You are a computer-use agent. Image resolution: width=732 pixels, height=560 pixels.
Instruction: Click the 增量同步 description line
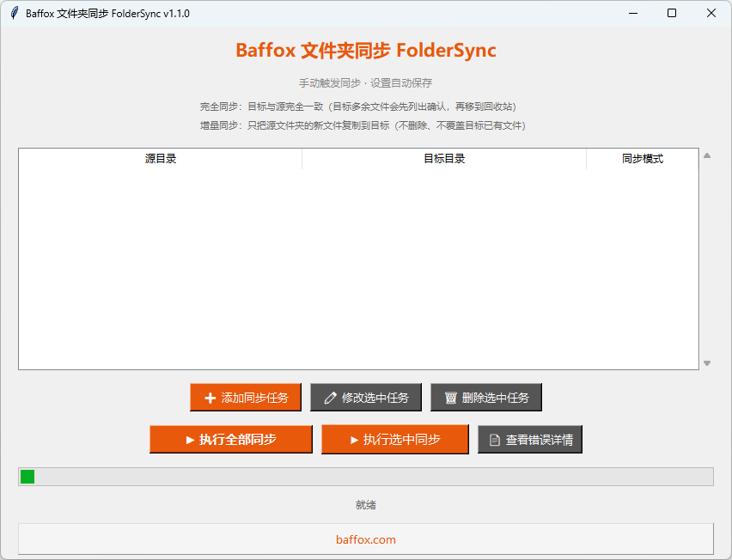coord(363,125)
